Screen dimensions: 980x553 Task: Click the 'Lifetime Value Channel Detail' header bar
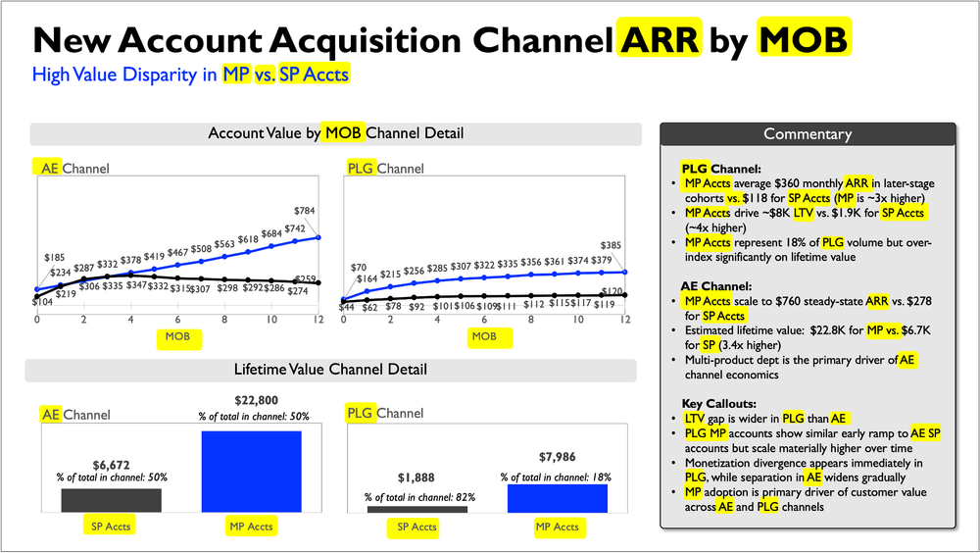pyautogui.click(x=330, y=370)
